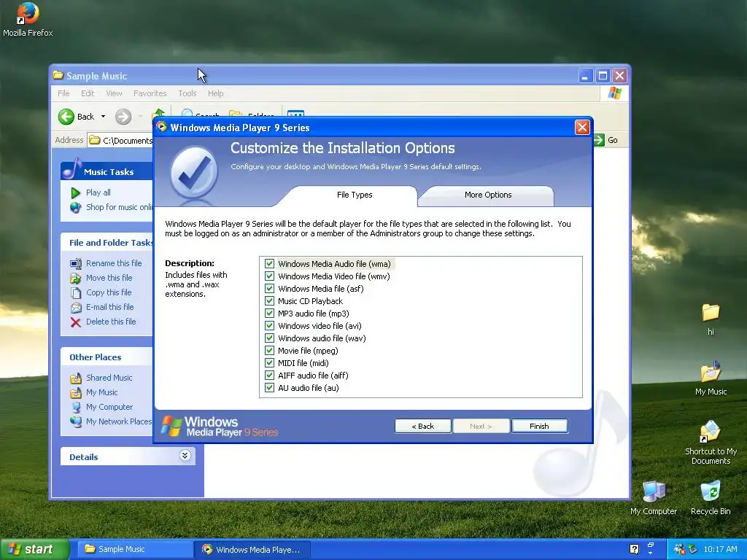The image size is (747, 560).
Task: Click the Address field in Sample Music
Action: pos(121,140)
